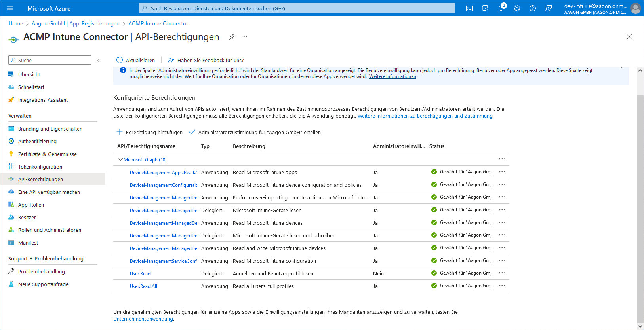
Task: Click the help question mark icon
Action: coord(533,8)
